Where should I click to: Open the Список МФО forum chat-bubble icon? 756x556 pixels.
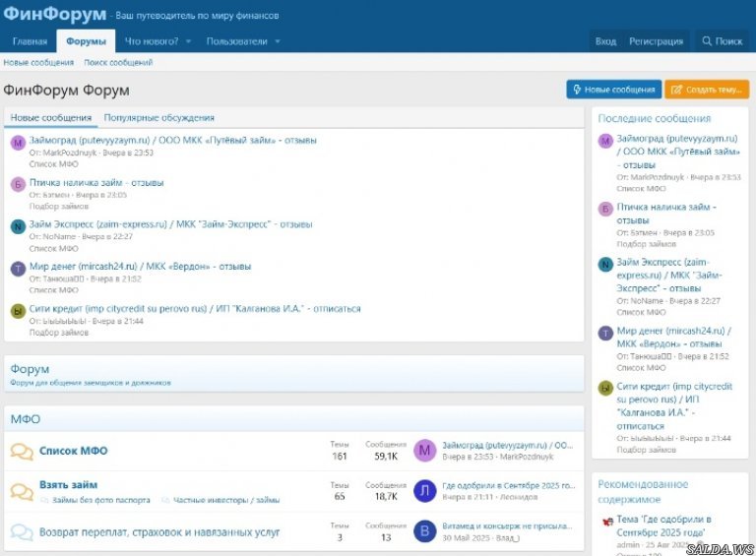(x=22, y=452)
